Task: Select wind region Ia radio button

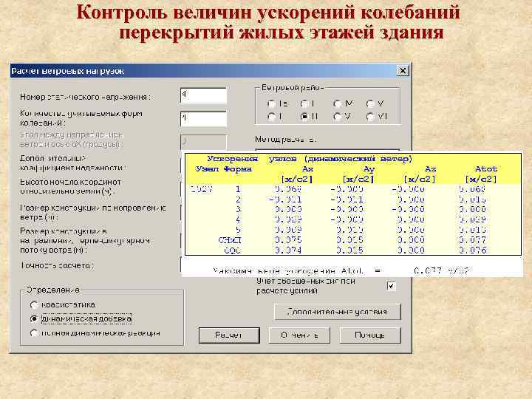Action: click(271, 104)
